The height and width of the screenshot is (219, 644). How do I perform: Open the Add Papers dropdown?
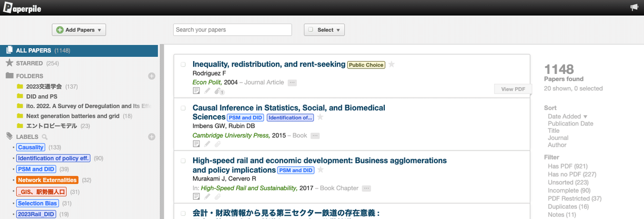tap(79, 30)
